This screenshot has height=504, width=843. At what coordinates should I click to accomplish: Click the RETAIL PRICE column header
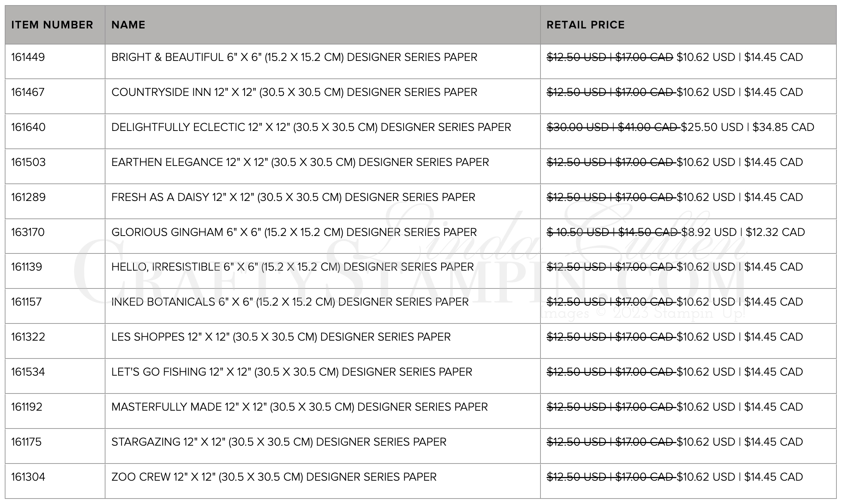coord(585,25)
